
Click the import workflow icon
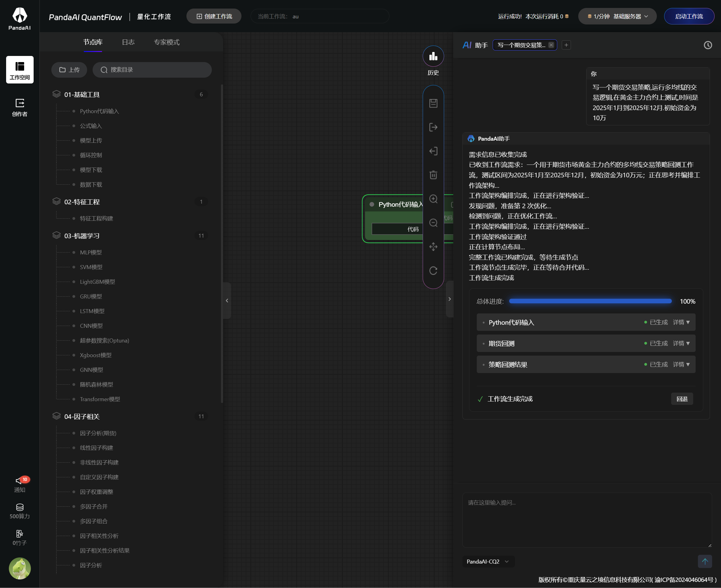[x=433, y=151]
